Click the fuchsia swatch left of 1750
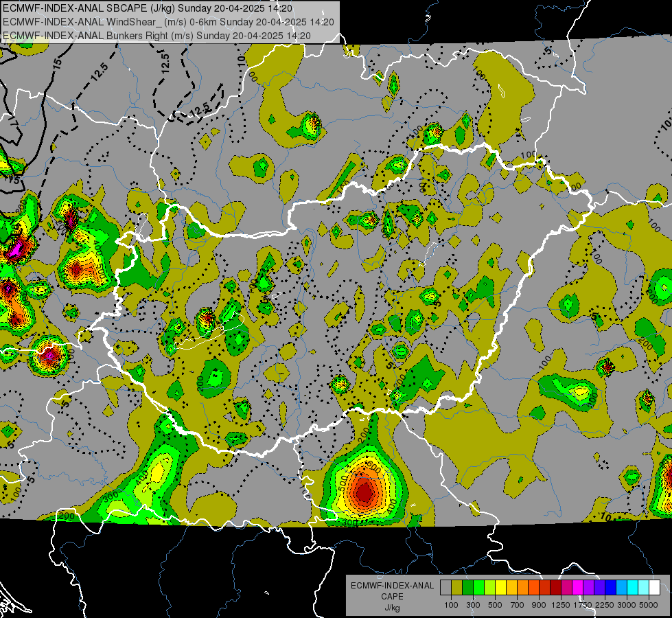Image resolution: width=672 pixels, height=618 pixels. [578, 587]
